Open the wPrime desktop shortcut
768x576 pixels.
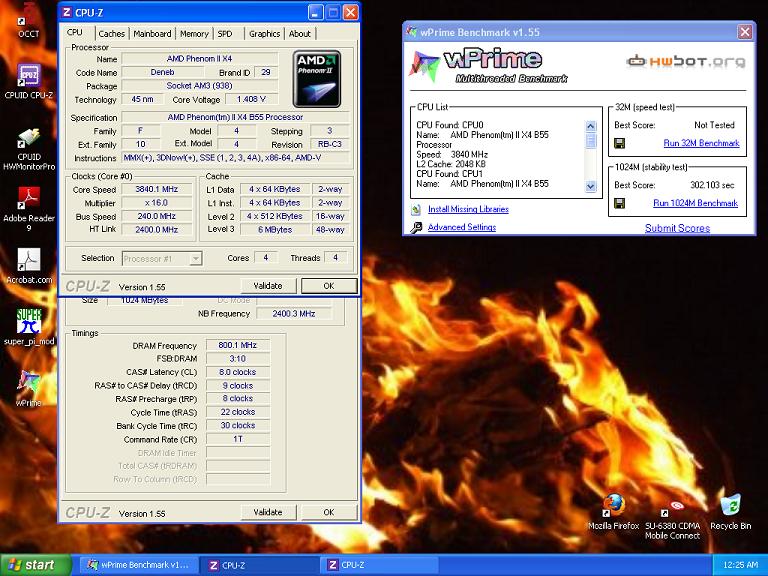click(x=28, y=388)
